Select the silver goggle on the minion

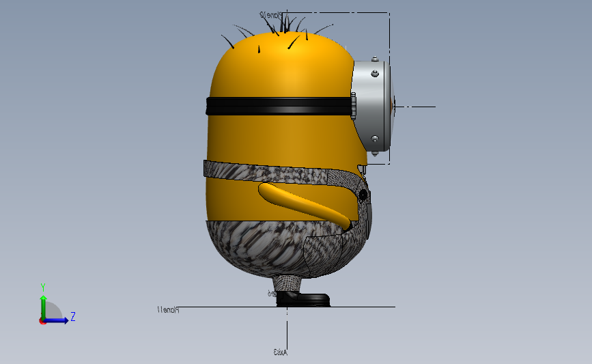coord(372,106)
